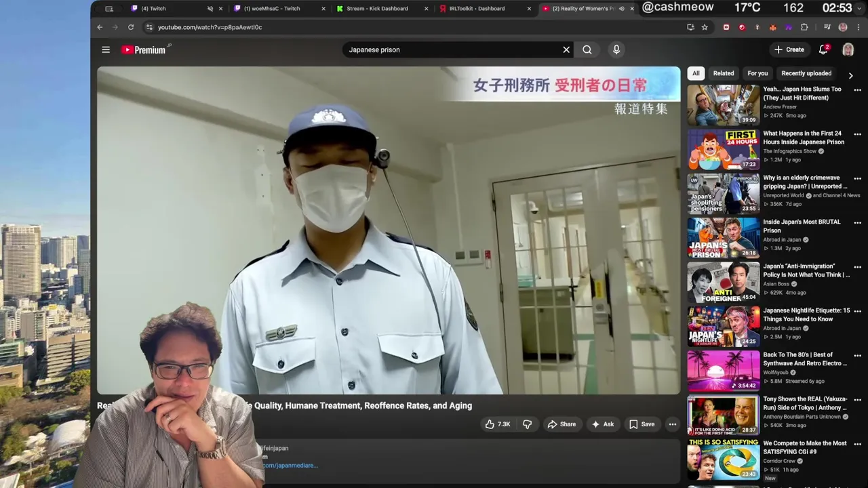Open options for 'Inside Japan's Most BRUTAL Prison'
The width and height of the screenshot is (868, 488).
857,222
